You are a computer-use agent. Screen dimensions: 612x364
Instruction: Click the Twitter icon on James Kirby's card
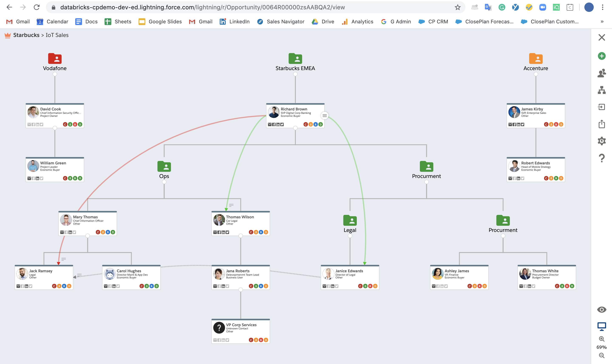523,124
